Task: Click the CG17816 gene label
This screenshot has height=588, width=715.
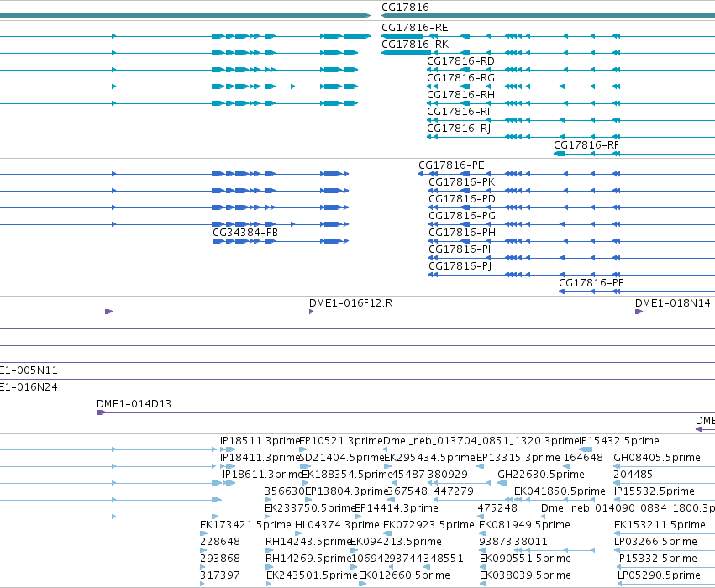Action: (405, 8)
